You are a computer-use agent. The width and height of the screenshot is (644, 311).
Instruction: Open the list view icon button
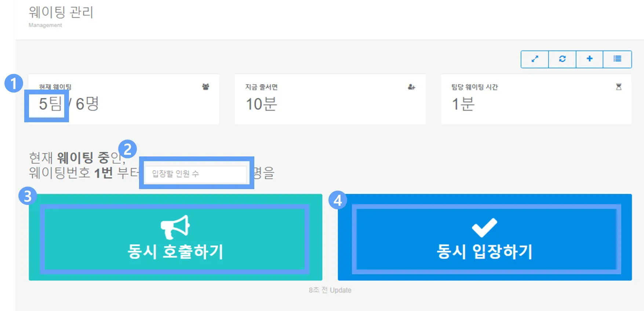pos(617,59)
